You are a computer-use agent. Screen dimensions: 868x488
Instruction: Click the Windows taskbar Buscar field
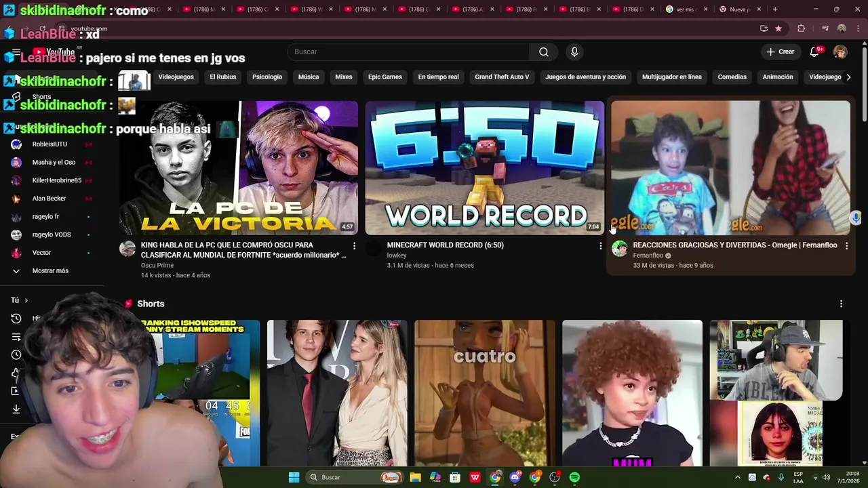(355, 477)
